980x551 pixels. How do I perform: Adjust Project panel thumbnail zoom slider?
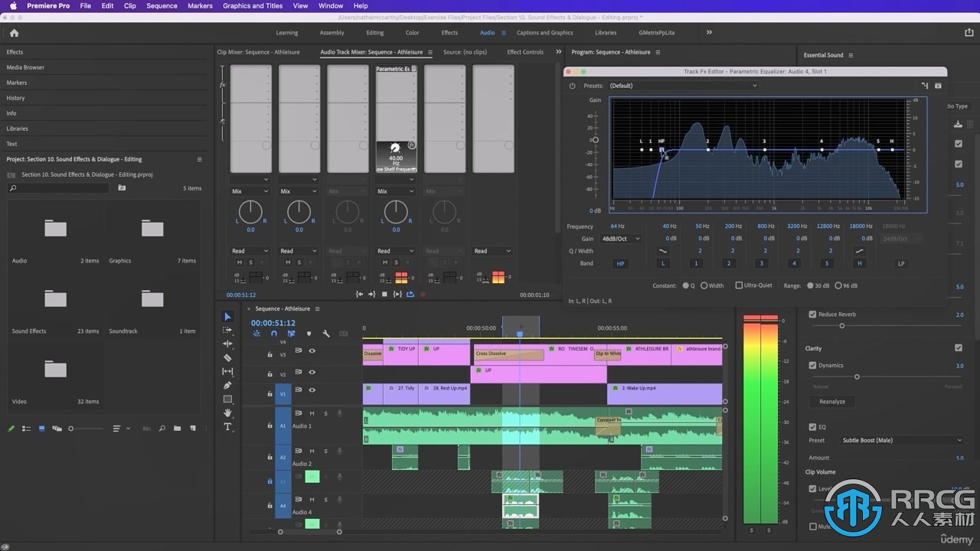click(71, 429)
